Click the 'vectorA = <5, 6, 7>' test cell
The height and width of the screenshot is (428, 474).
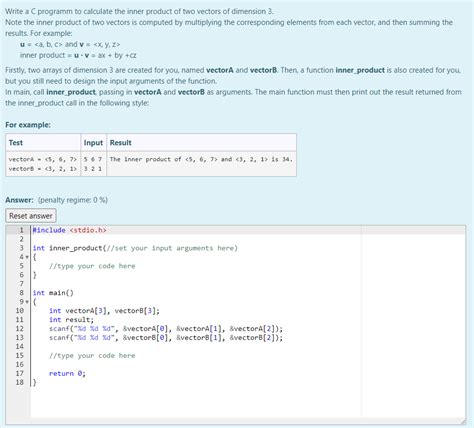[x=43, y=159]
